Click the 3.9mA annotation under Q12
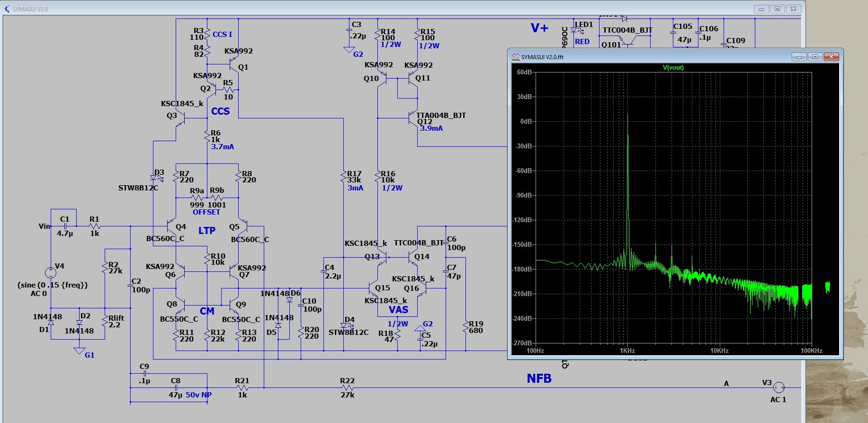This screenshot has width=868, height=423. 431,128
